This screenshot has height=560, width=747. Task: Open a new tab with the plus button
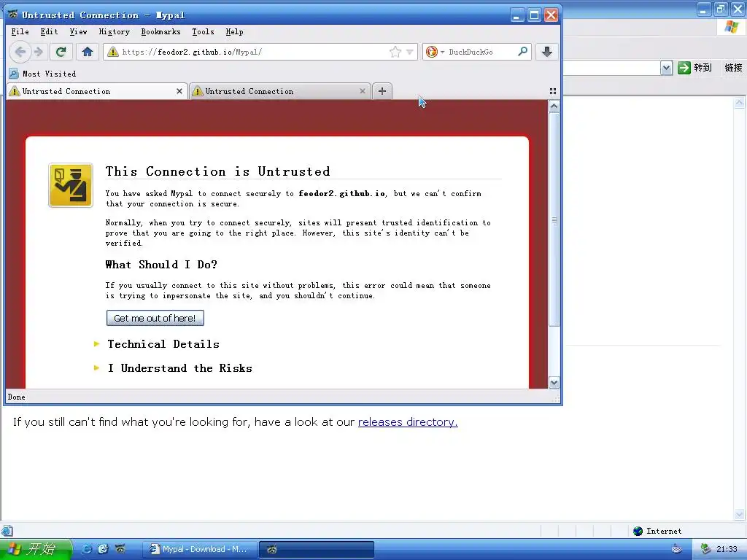[x=382, y=91]
